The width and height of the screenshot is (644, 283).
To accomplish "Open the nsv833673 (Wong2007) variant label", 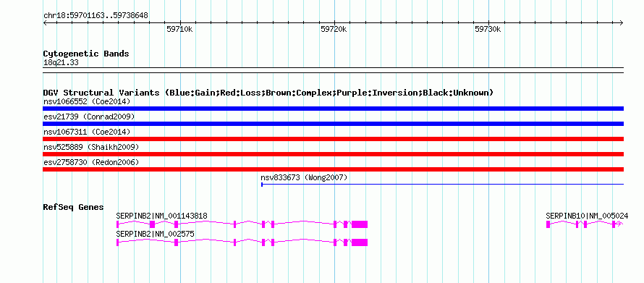I will coord(304,177).
